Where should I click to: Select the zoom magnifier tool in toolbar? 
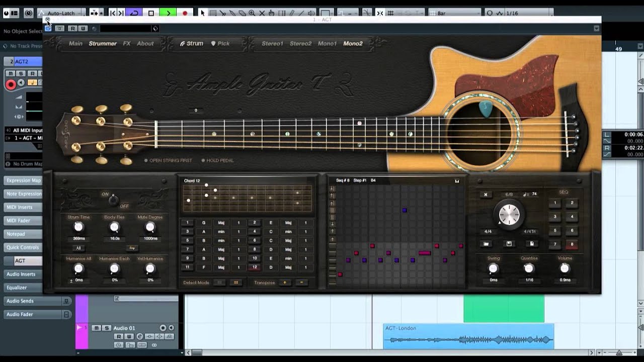click(252, 13)
